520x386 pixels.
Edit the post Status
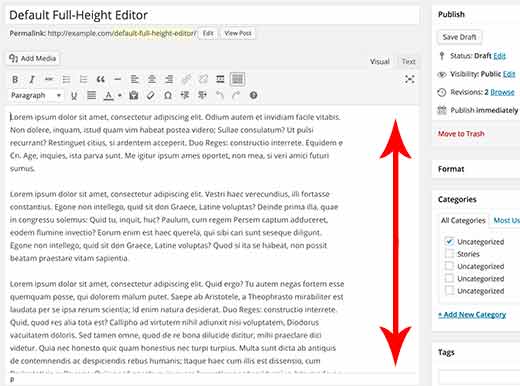tap(499, 56)
